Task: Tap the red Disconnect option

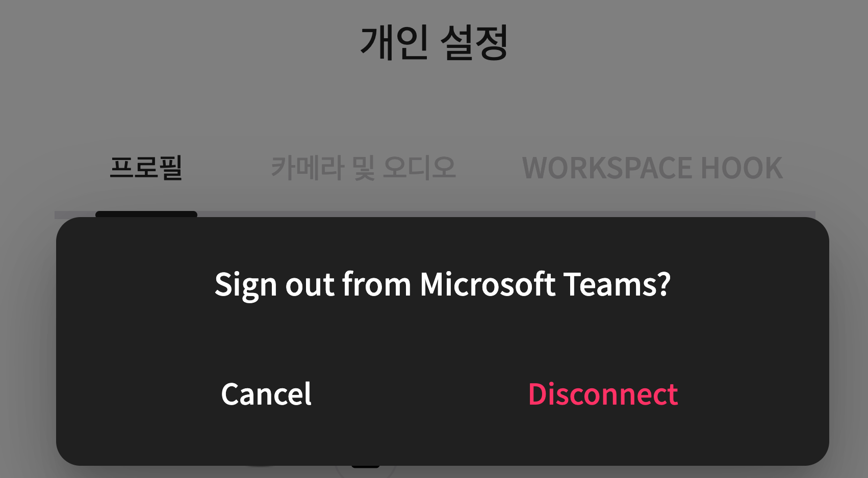Action: click(603, 394)
